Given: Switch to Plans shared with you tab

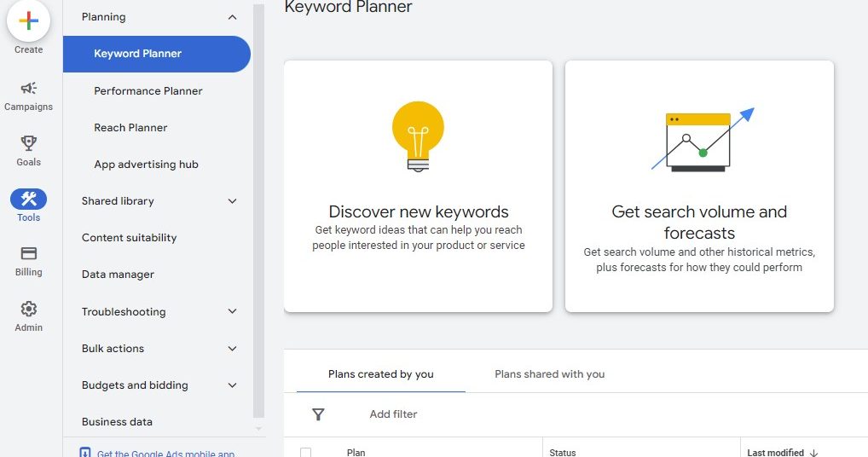Looking at the screenshot, I should tap(549, 374).
